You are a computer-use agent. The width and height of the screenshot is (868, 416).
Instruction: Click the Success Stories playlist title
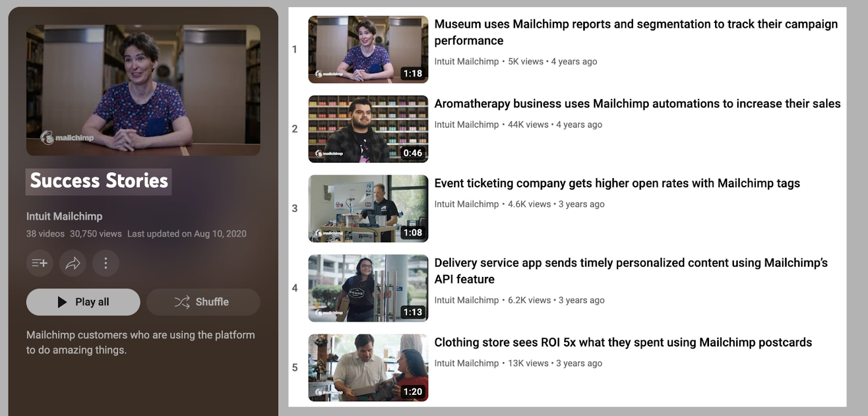click(x=99, y=181)
